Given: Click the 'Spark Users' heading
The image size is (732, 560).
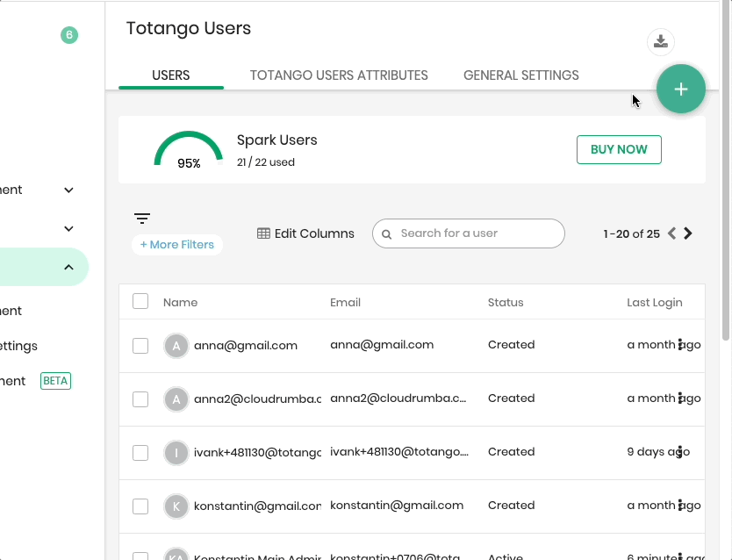Looking at the screenshot, I should pos(276,140).
